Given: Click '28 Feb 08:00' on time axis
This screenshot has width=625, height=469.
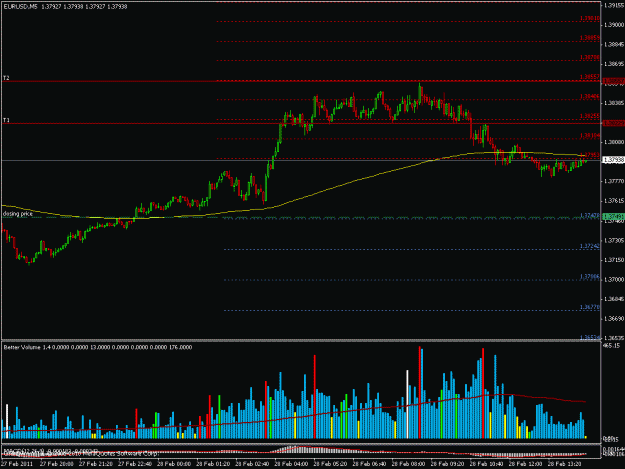Looking at the screenshot, I should tap(408, 464).
